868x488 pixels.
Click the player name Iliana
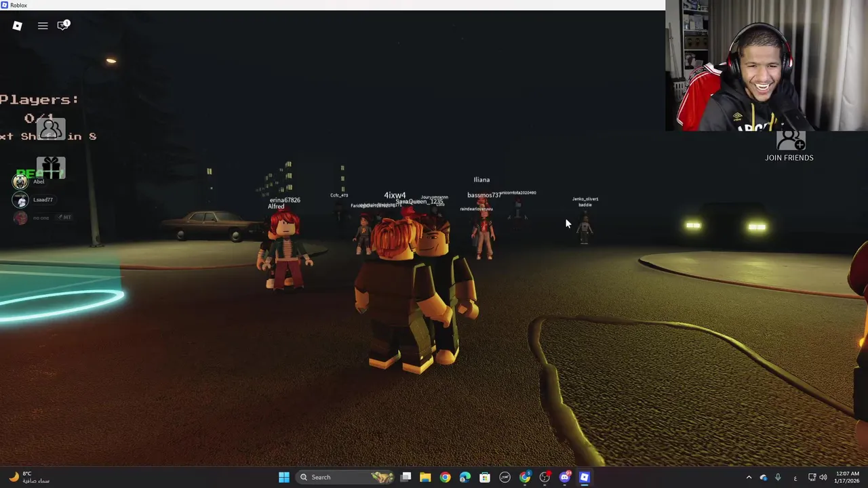[481, 180]
